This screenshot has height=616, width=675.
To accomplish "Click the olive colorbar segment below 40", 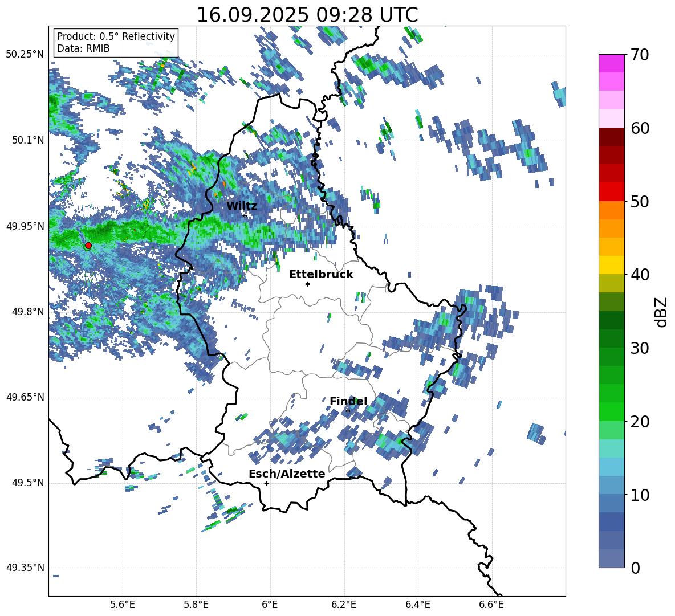I will [x=611, y=283].
